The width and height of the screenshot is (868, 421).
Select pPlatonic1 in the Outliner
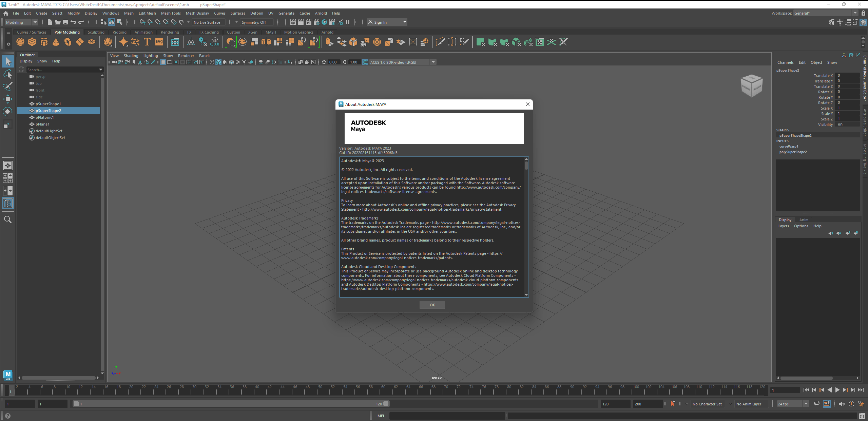(45, 117)
